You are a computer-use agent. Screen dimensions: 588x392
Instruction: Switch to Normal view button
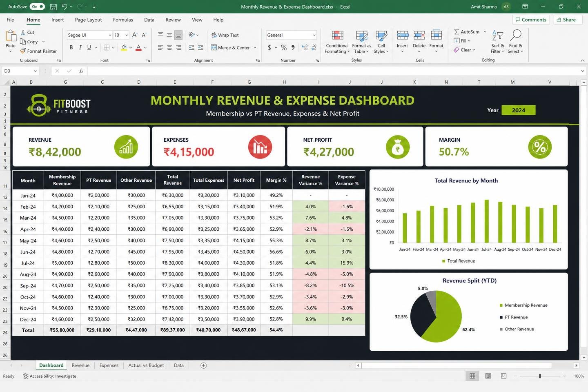[x=472, y=376]
